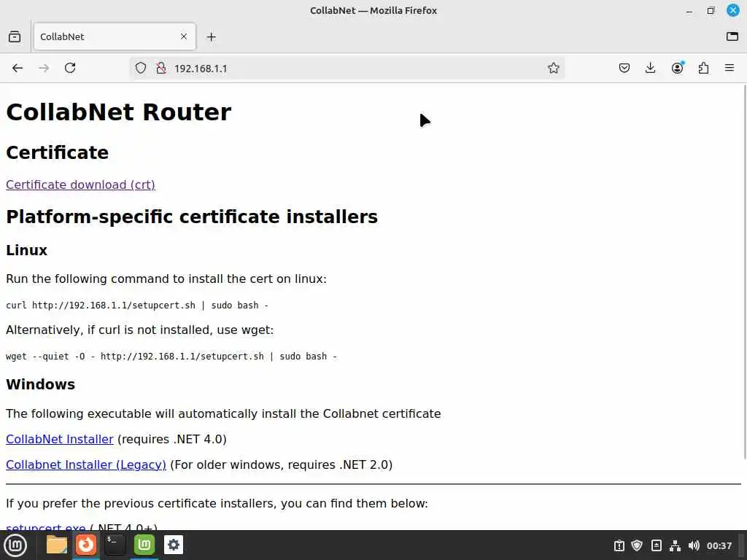Open the CollabNet Installer link
The width and height of the screenshot is (747, 560).
click(60, 439)
